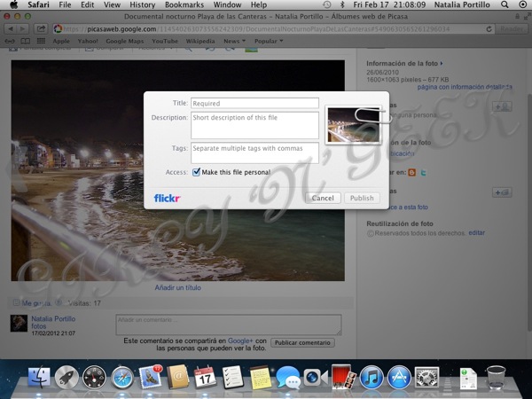Click the attached photo thumbnail in dialog
The width and height of the screenshot is (532, 399).
[353, 124]
